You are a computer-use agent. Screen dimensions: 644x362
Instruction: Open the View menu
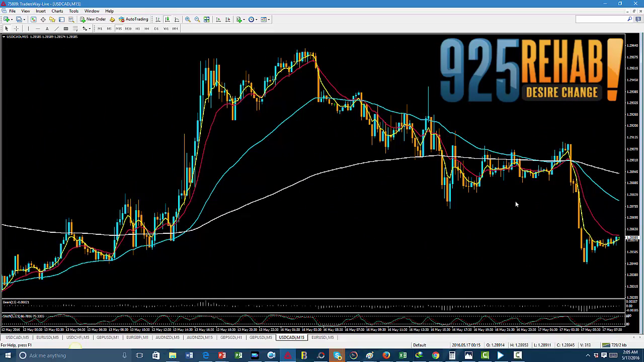(x=25, y=11)
